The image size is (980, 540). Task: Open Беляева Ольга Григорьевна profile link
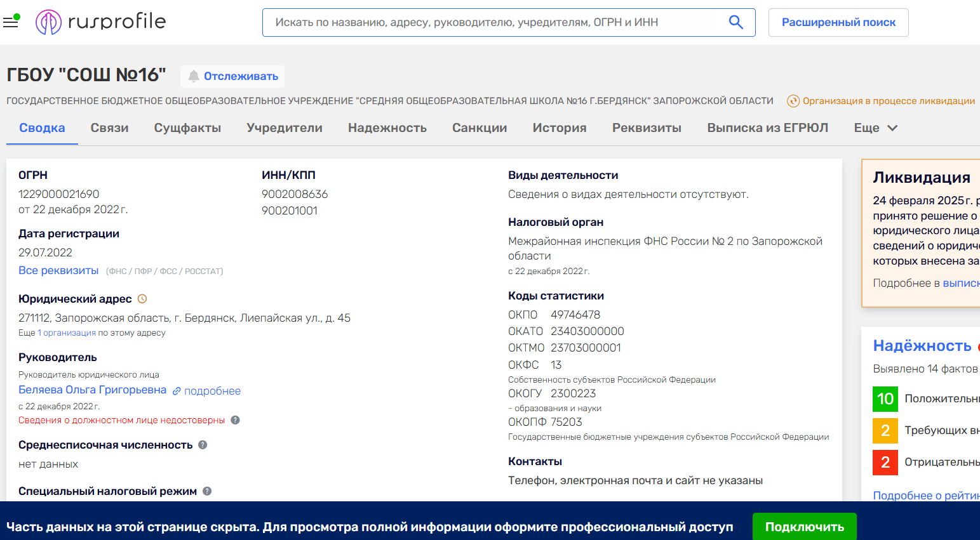coord(92,390)
